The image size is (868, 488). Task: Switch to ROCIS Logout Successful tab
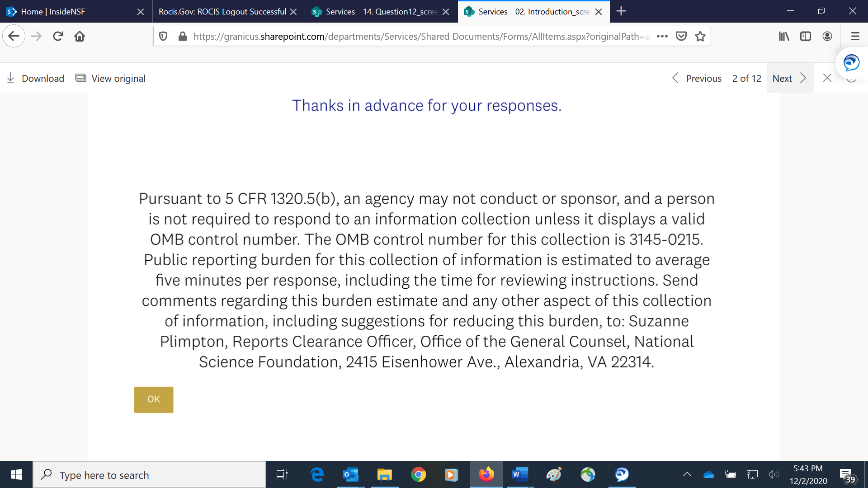222,12
